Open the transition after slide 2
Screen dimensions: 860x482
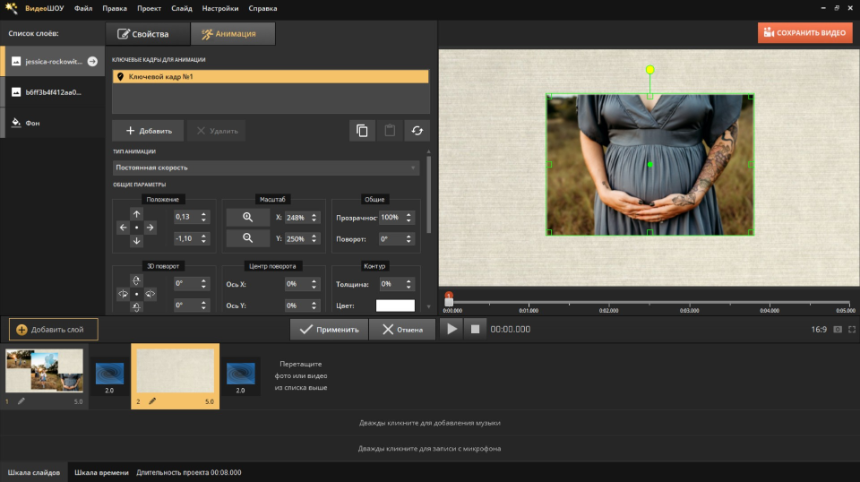[241, 373]
